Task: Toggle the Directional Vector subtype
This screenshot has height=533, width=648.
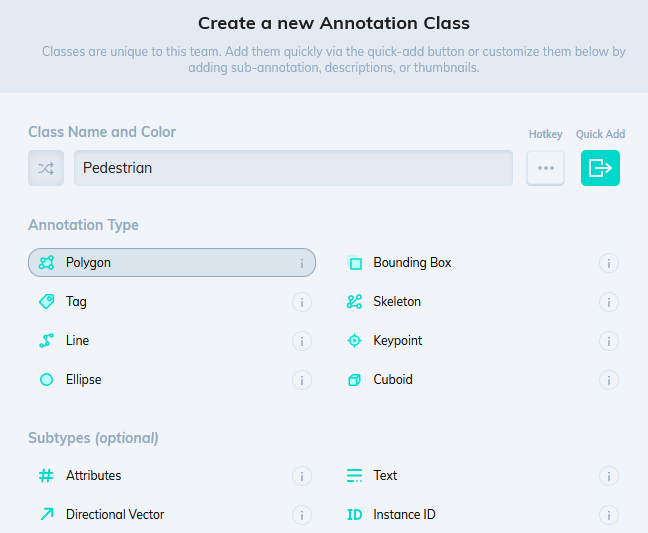Action: [115, 515]
